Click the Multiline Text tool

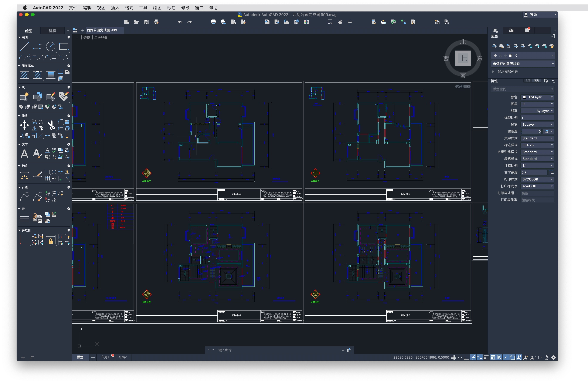[24, 154]
